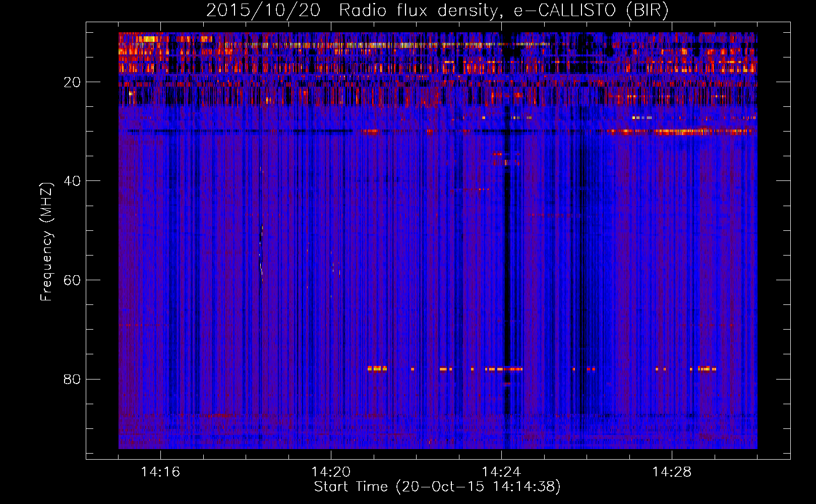Click the "Frequency (MHZ)" axis label

[46, 241]
